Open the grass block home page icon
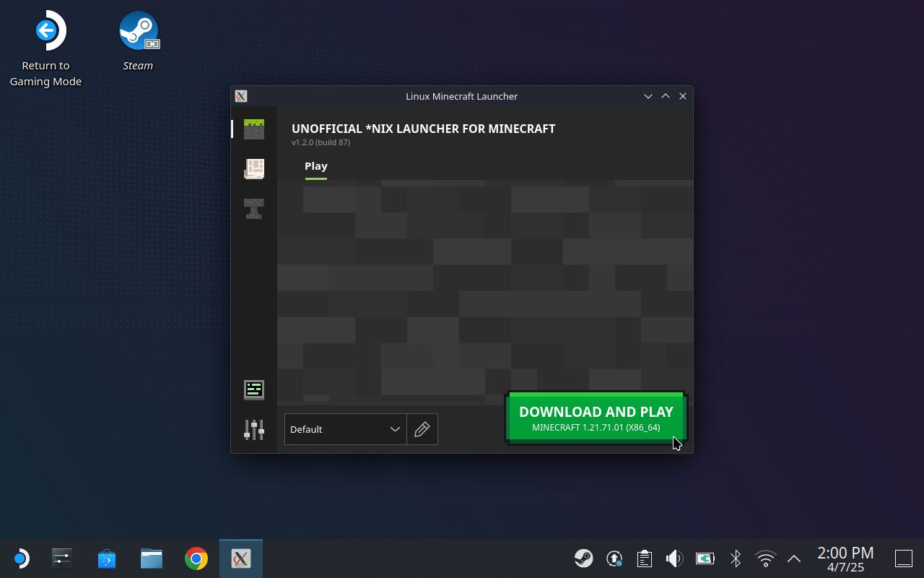Image resolution: width=924 pixels, height=578 pixels. click(x=254, y=129)
